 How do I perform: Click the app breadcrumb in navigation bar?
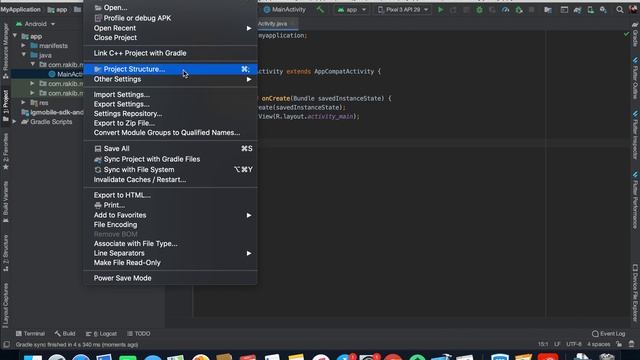tap(57, 9)
